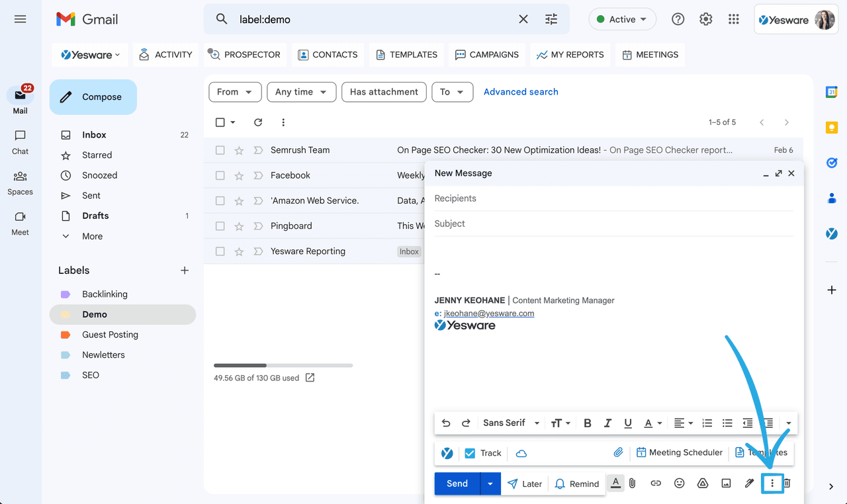847x504 pixels.
Task: Open the text color picker
Action: (652, 423)
